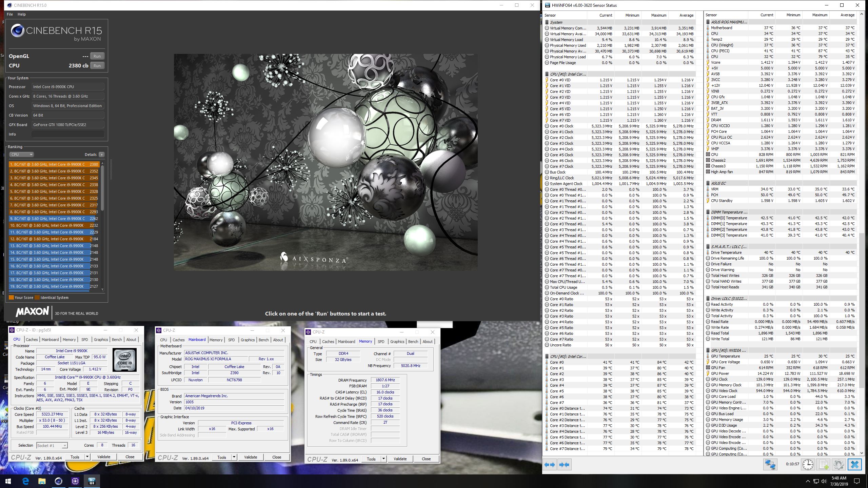
Task: Click the GPU Fan sensor icon in HWiNFO
Action: (x=708, y=368)
